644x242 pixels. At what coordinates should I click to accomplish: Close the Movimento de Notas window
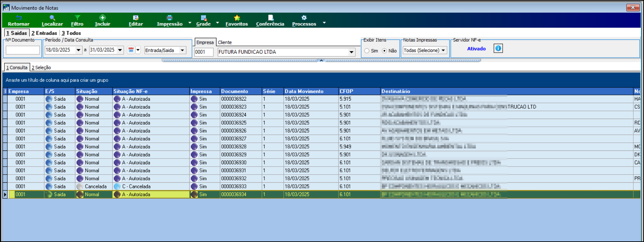[x=633, y=7]
